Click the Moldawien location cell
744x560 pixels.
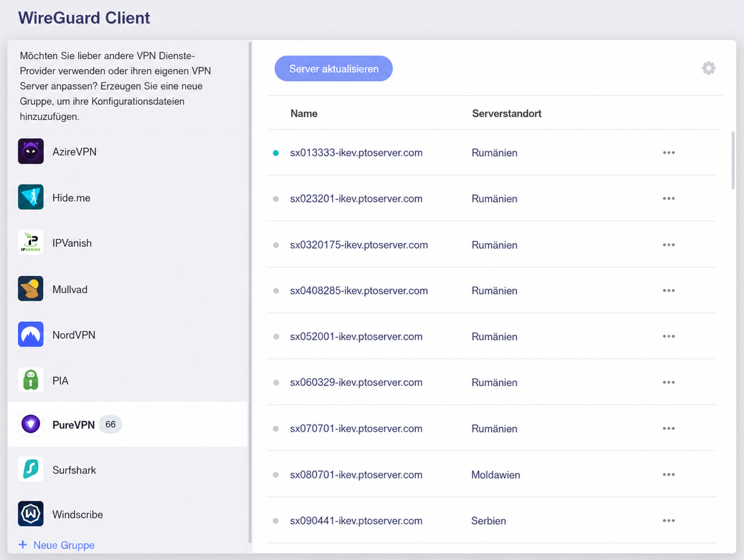click(495, 475)
